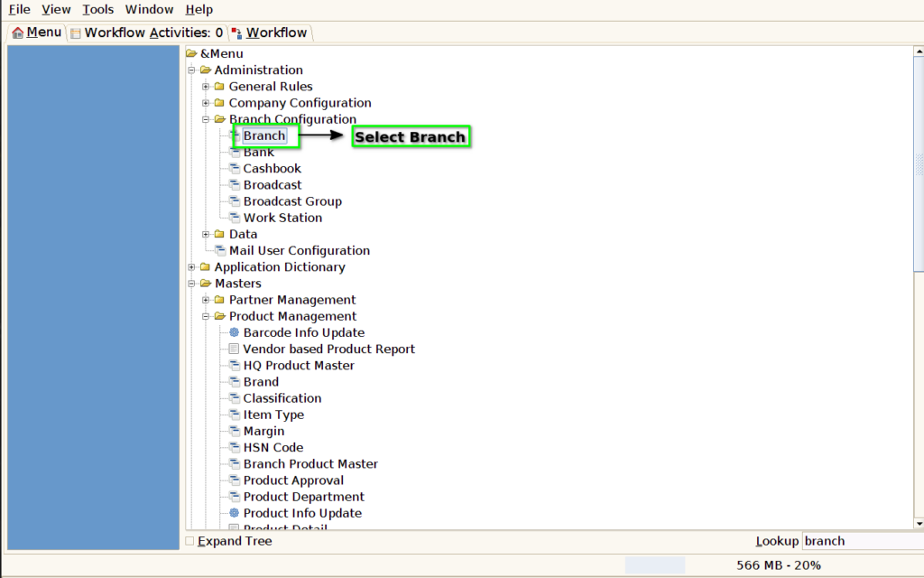This screenshot has height=578, width=924.
Task: Click the Company Configuration folder icon
Action: tap(219, 103)
